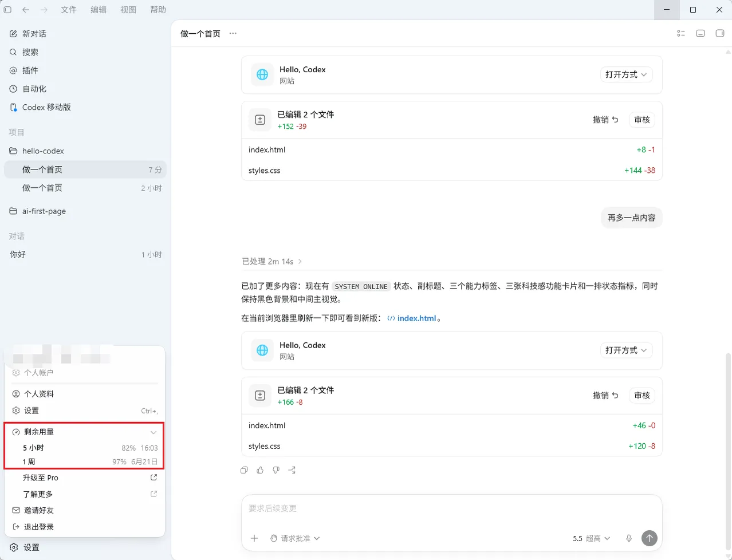Open the 你好 conversation
Image resolution: width=732 pixels, height=560 pixels.
coord(85,254)
